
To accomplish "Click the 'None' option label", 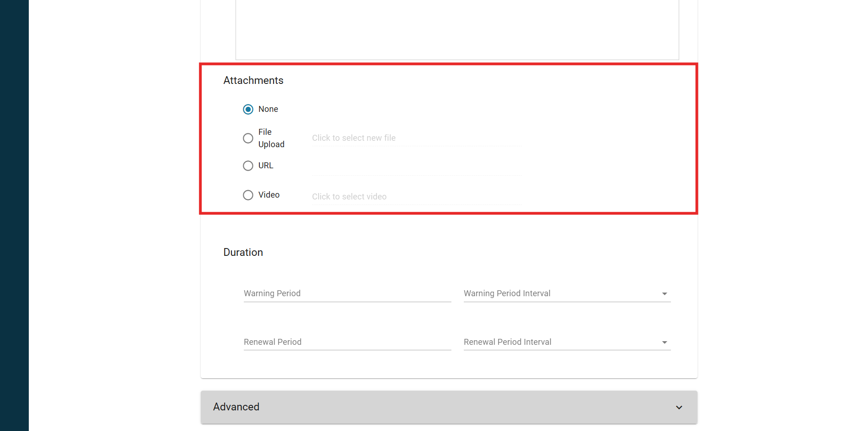I will (268, 109).
